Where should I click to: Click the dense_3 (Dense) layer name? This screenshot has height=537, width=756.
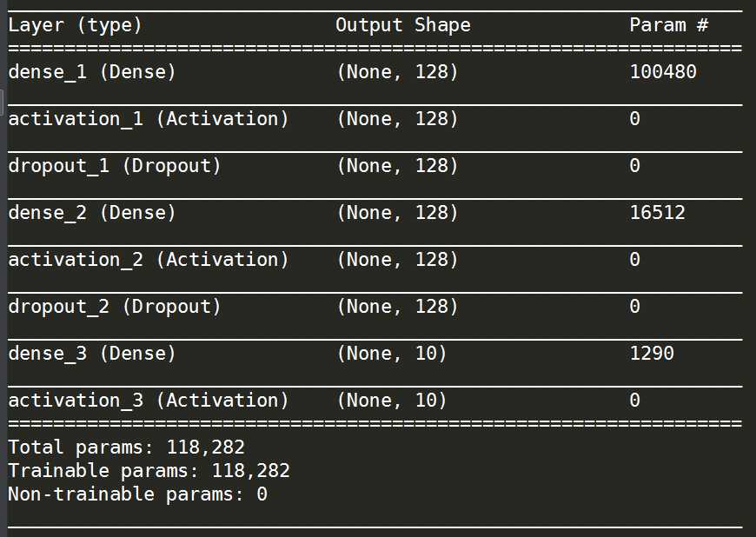[92, 354]
